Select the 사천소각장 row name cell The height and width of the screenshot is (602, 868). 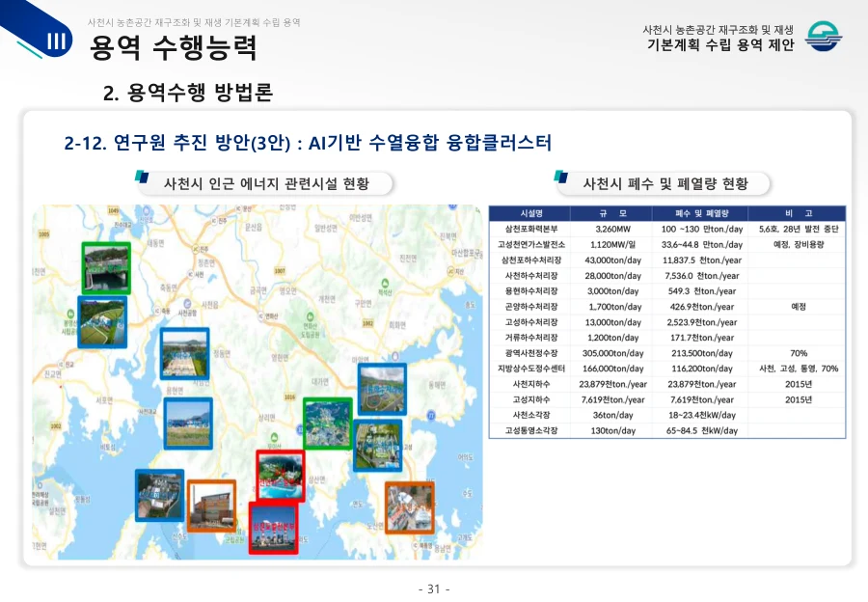point(530,415)
